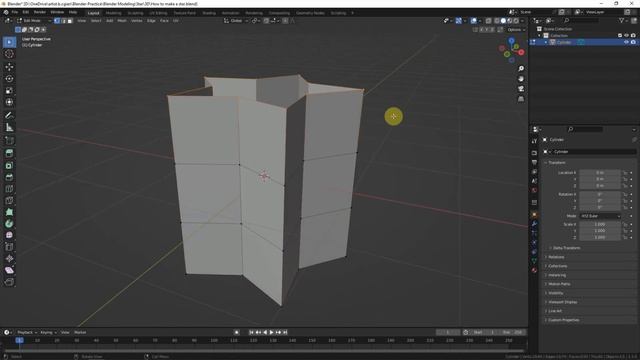The height and width of the screenshot is (360, 640).
Task: Expand the Relations panel
Action: click(556, 257)
